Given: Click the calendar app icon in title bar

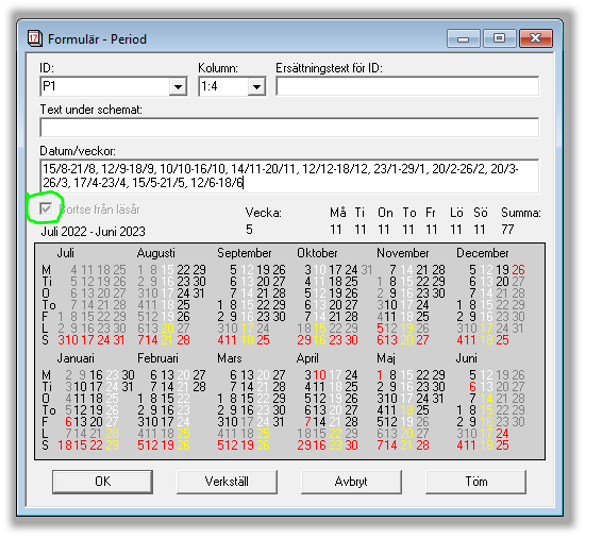Looking at the screenshot, I should (x=35, y=39).
